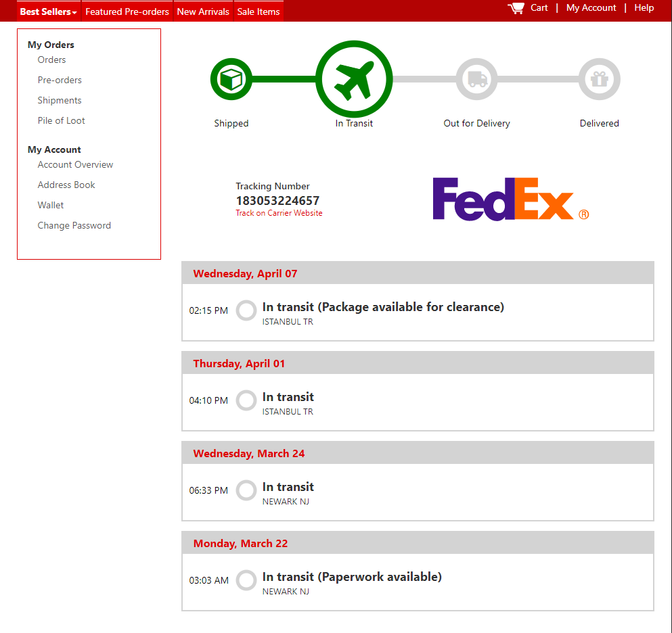Click In transit entry on April 01
Screen dimensions: 672x633
point(288,397)
